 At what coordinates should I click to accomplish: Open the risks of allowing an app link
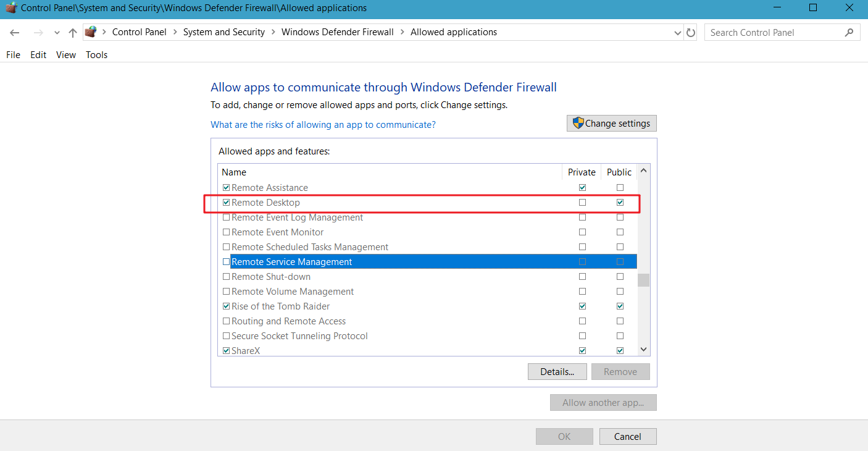[323, 125]
